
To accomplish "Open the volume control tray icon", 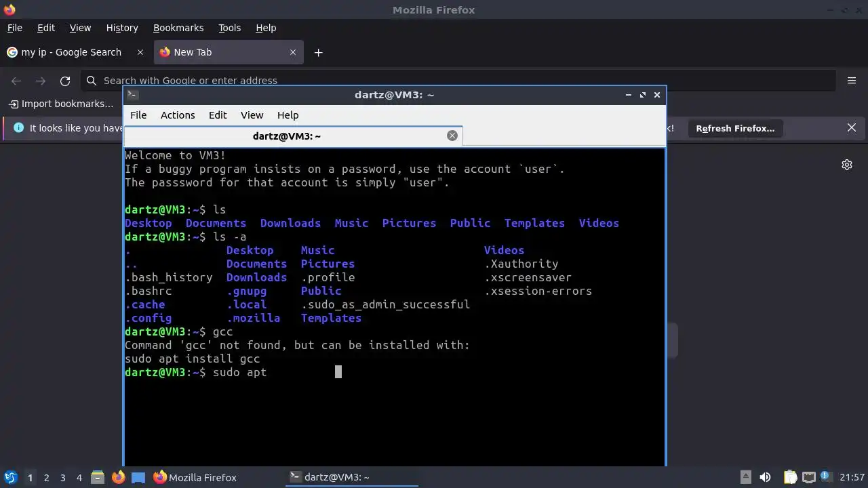I will coord(765,477).
